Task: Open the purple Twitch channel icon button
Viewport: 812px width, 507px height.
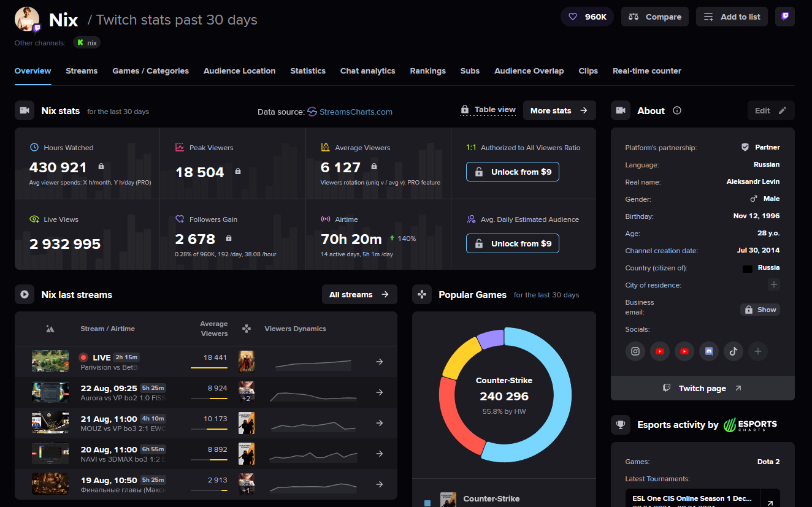Action: pos(784,17)
